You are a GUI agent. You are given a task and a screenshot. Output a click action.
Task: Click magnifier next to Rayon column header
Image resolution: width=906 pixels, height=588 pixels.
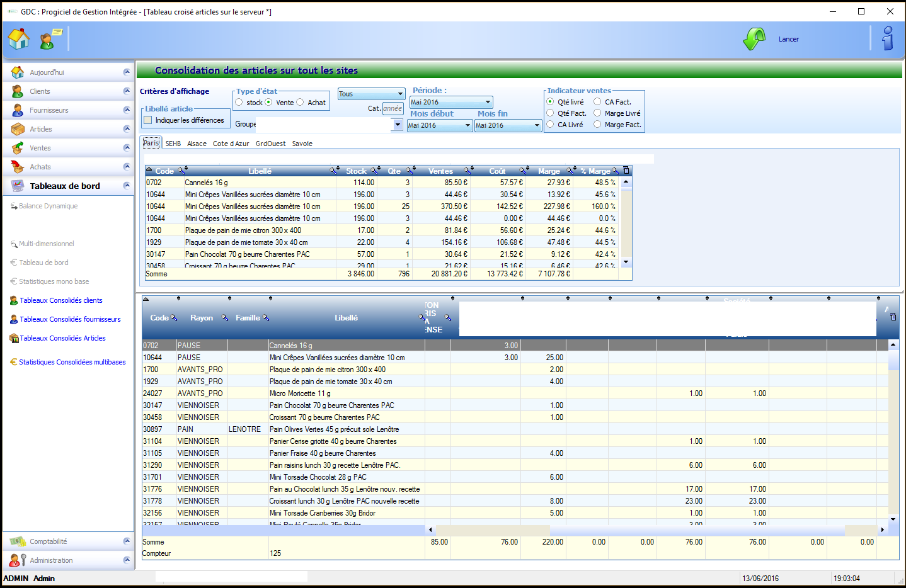point(224,318)
